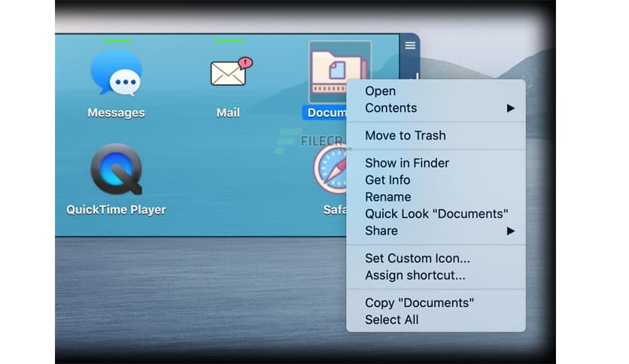Click the QuickTime Player label
The width and height of the screenshot is (629, 364).
point(116,210)
